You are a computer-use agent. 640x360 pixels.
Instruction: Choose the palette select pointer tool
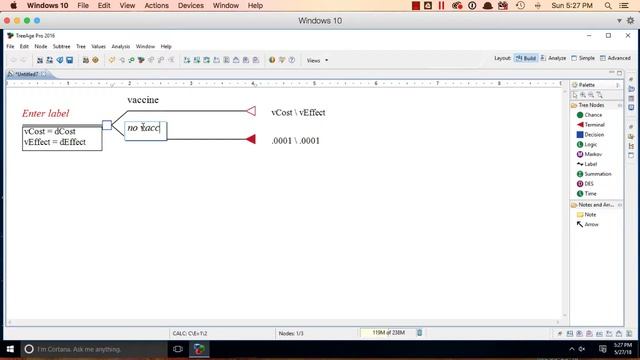click(575, 95)
